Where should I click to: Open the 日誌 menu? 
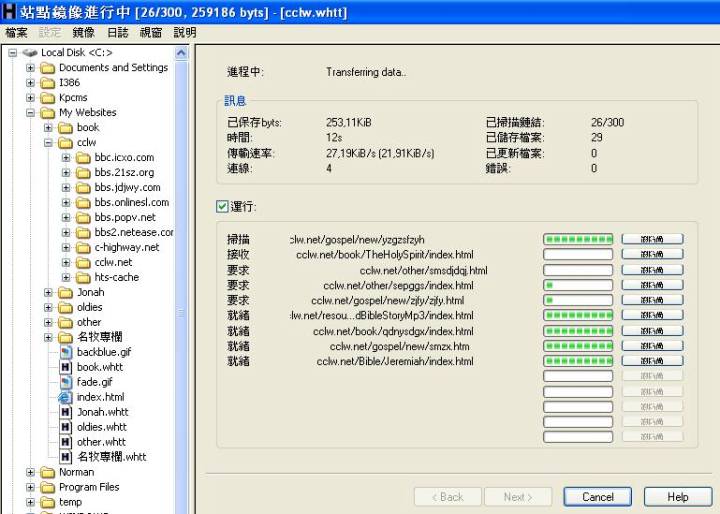pos(117,32)
